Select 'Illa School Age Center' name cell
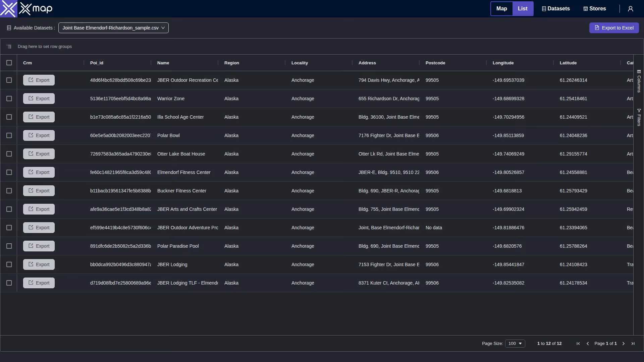The image size is (644, 362). [180, 117]
